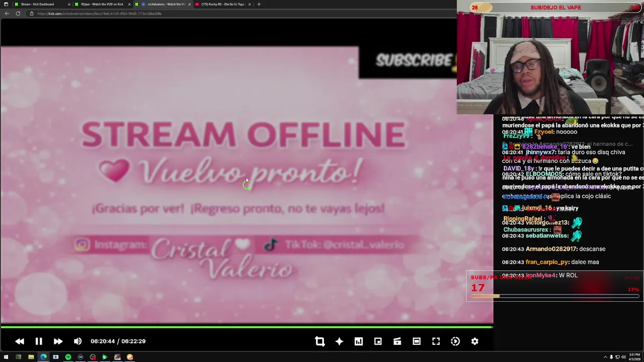This screenshot has height=362, width=644.
Task: Click the sparkle icon in player controls
Action: tap(339, 341)
